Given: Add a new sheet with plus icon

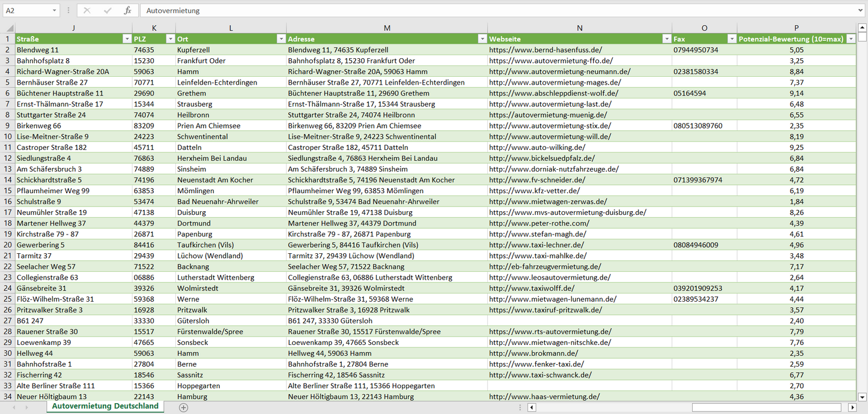Looking at the screenshot, I should pos(184,407).
